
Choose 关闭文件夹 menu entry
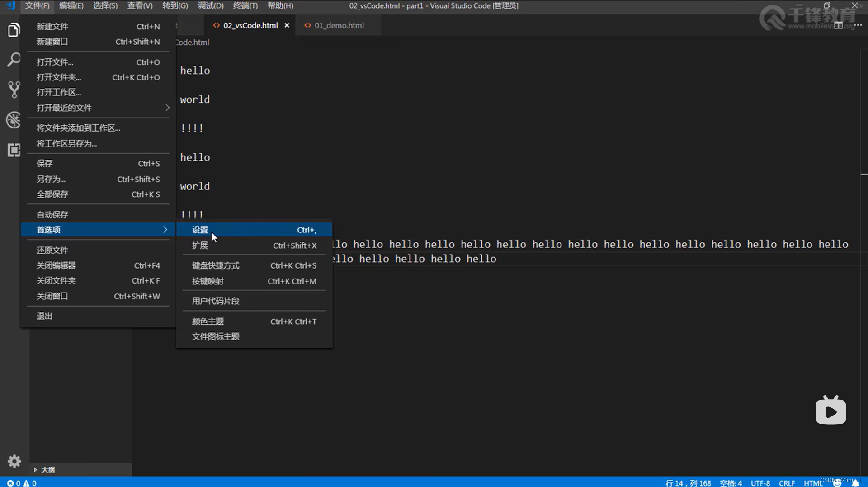click(98, 281)
